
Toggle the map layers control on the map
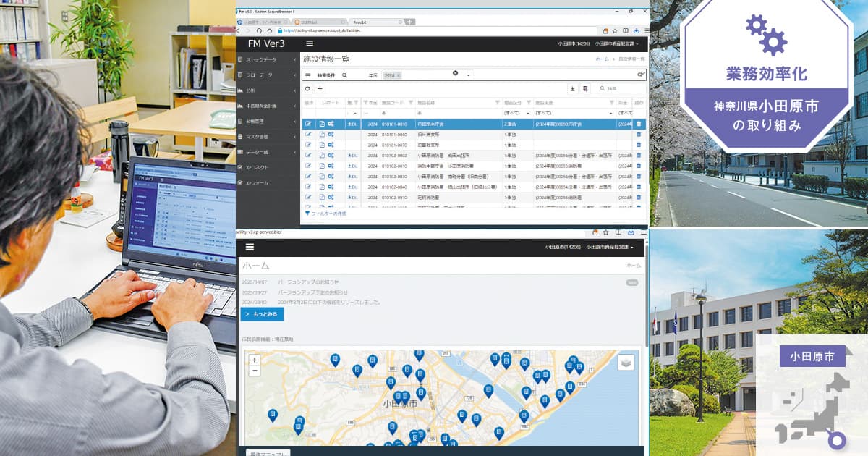point(626,362)
